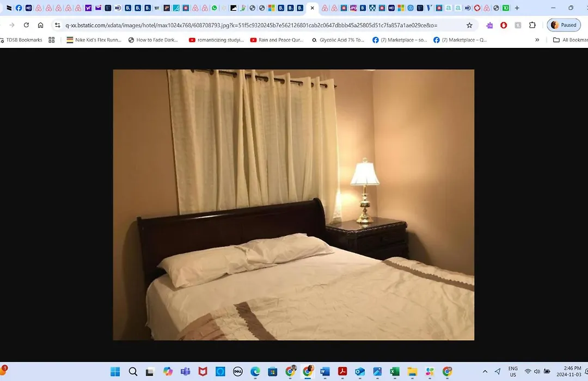Screen dimensions: 588x381
Task: Open location icon in system tray
Action: point(498,372)
